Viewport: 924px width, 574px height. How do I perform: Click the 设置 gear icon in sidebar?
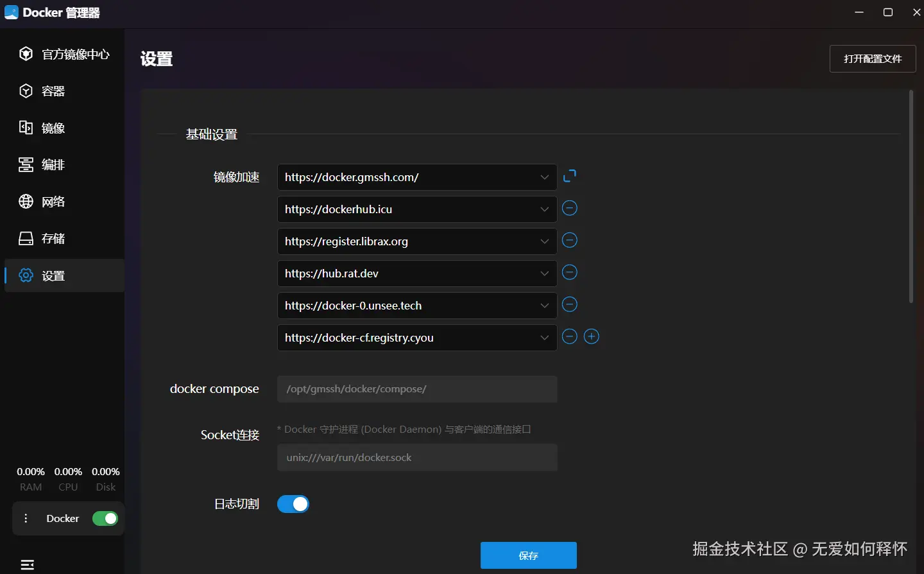(x=26, y=275)
